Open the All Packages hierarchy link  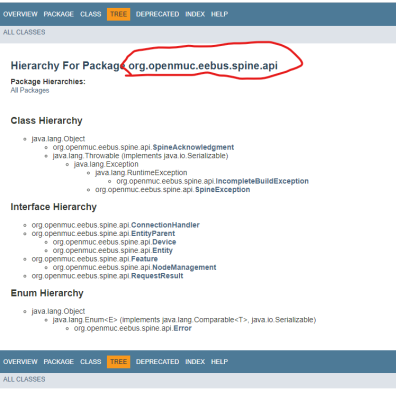point(30,90)
